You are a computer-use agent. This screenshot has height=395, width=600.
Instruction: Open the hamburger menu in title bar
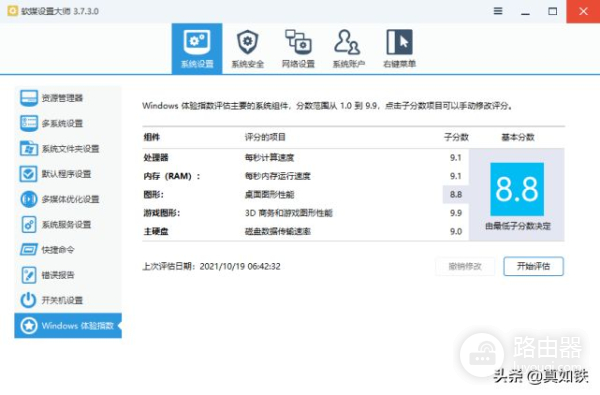[x=498, y=11]
